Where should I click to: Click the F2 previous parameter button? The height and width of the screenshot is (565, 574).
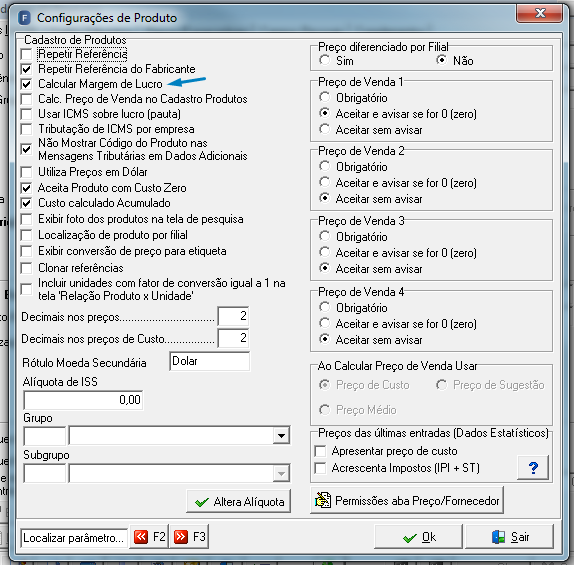(149, 537)
